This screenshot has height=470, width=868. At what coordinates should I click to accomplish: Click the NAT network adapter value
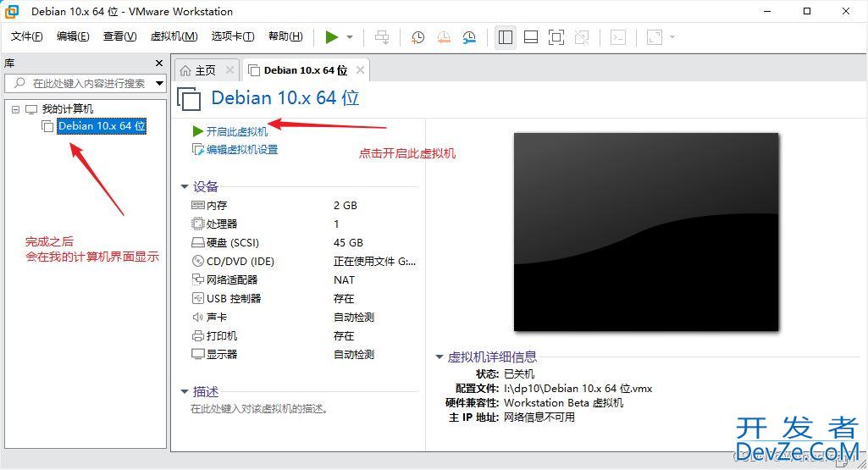344,280
